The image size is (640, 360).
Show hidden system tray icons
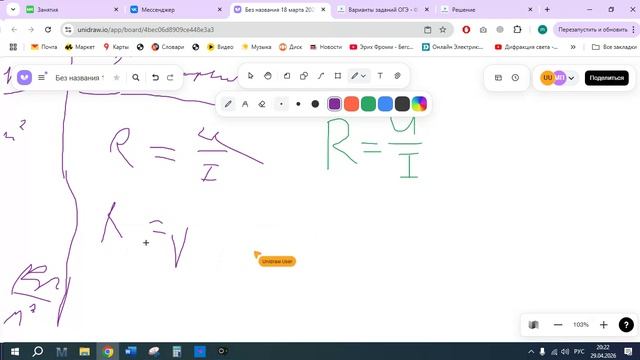[531, 351]
